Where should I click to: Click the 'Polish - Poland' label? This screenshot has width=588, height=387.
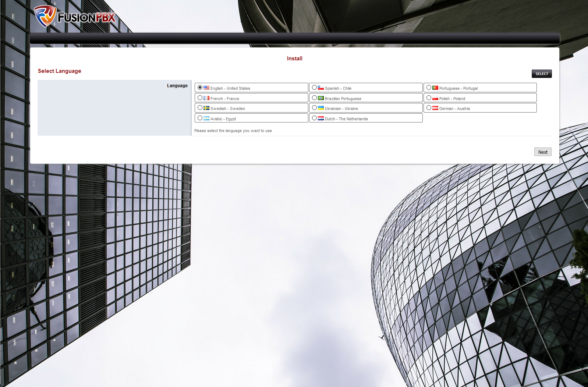point(452,99)
